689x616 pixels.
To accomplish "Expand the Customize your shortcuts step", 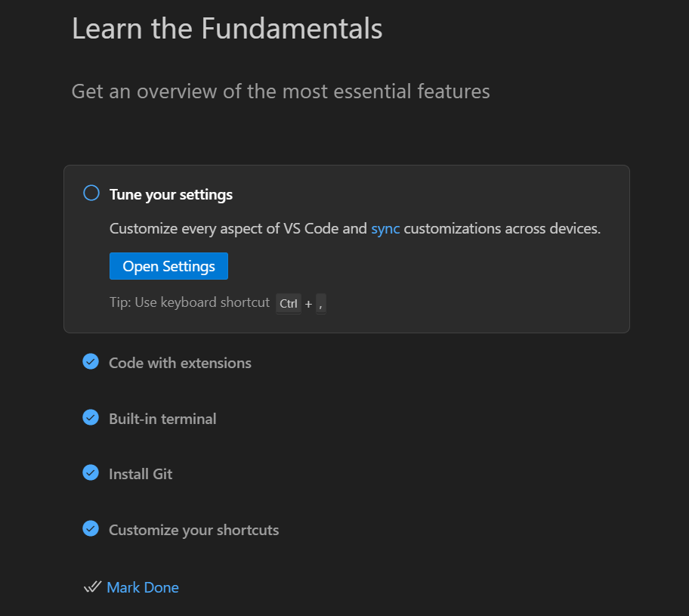I will coord(193,530).
